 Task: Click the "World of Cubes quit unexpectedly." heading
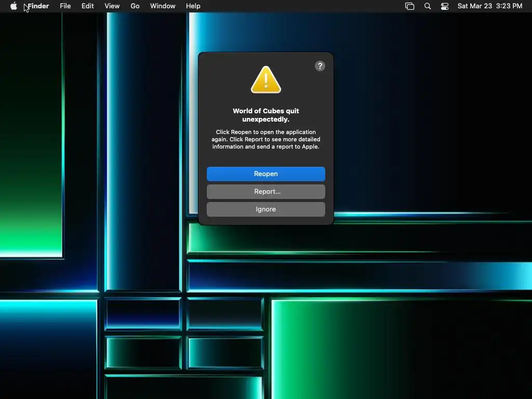[x=266, y=115]
